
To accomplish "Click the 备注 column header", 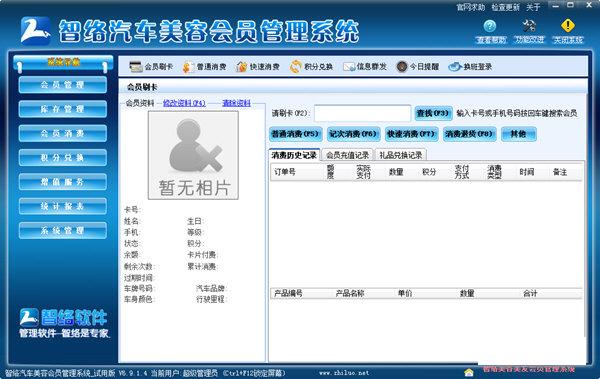I will tap(560, 172).
